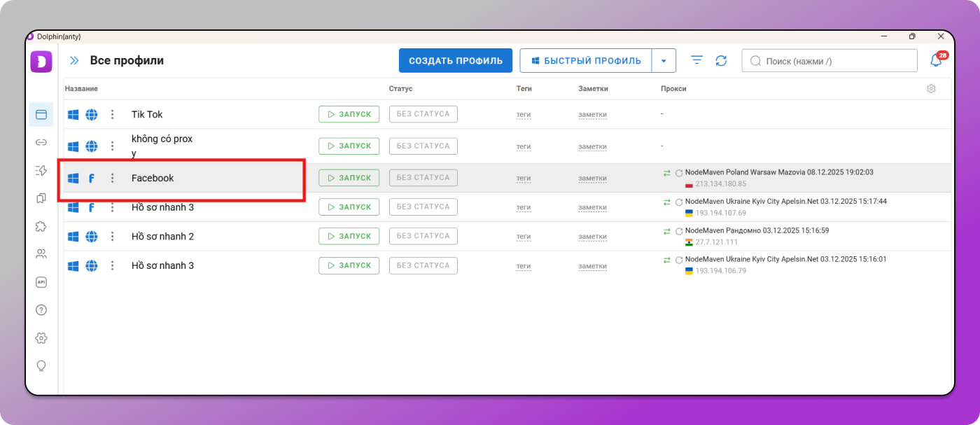Viewport: 980px width, 425px height.
Task: Click proxy check icon for Facebook profile
Action: 679,173
